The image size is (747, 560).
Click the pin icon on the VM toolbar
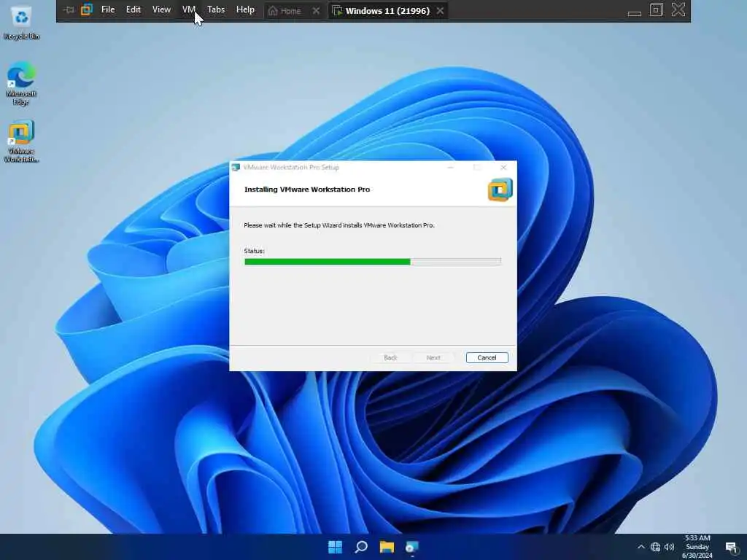[69, 10]
